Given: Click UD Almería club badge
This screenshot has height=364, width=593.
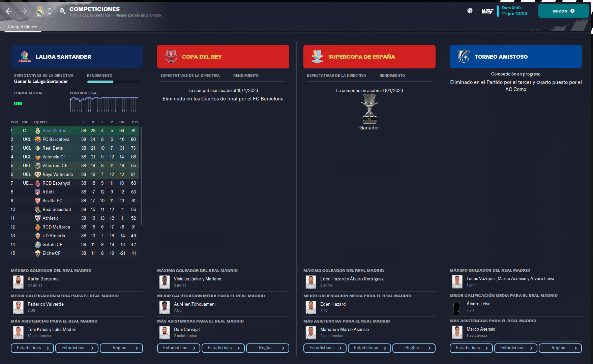Looking at the screenshot, I should 38,236.
